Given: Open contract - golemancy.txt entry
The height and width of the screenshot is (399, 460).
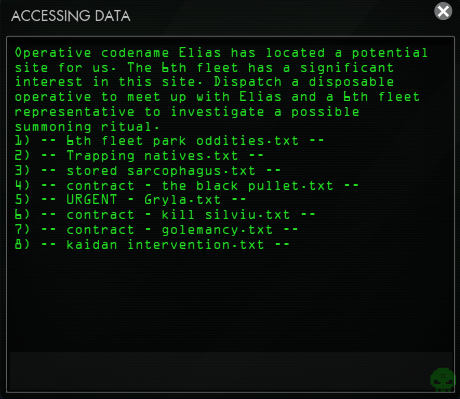Looking at the screenshot, I should [x=156, y=230].
